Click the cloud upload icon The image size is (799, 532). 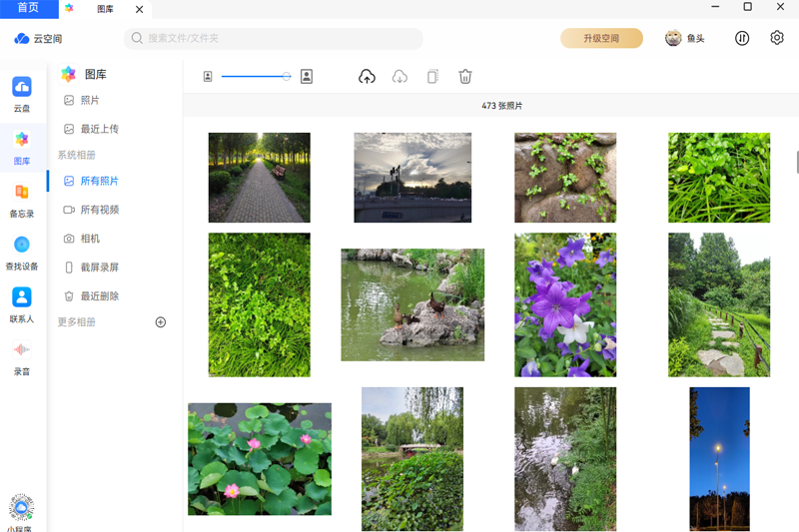pos(367,77)
